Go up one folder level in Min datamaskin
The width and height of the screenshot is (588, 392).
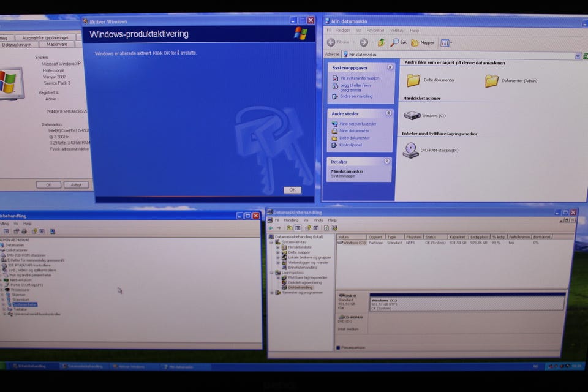pos(382,42)
